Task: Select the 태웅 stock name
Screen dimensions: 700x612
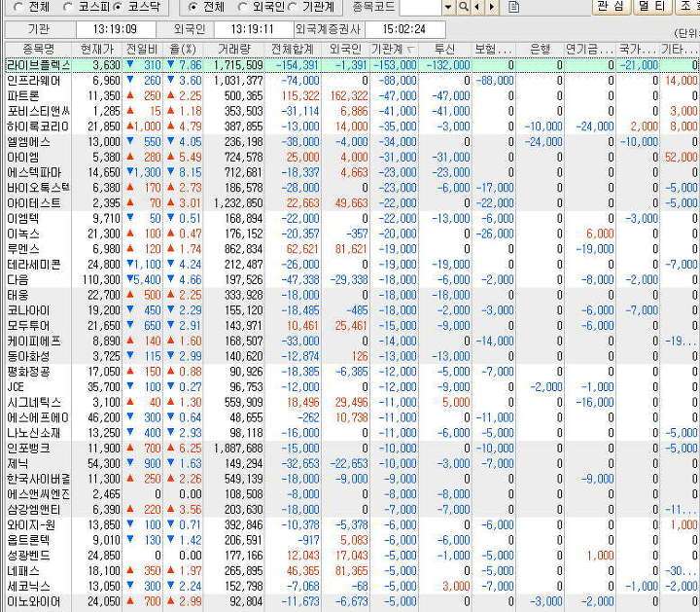Action: click(x=17, y=295)
